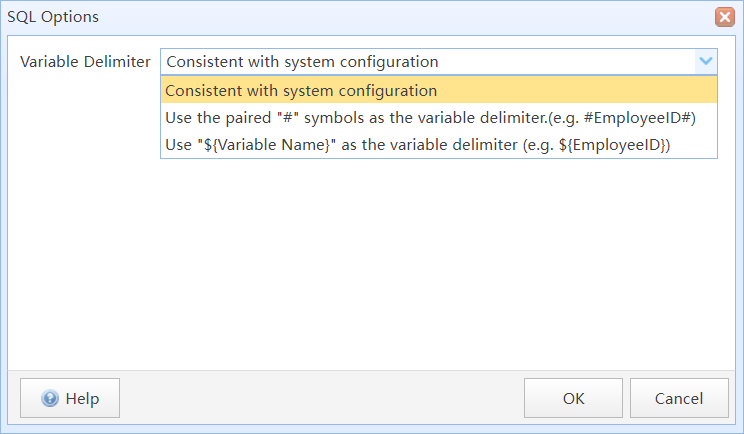Open Help for SQL Options

(x=70, y=398)
